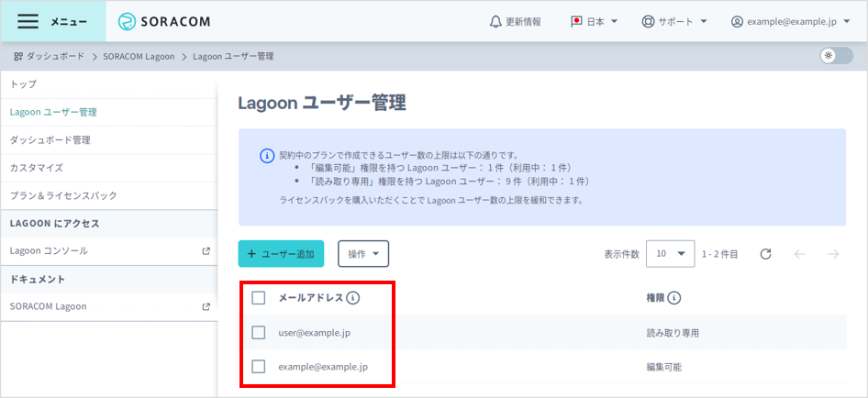Image resolution: width=868 pixels, height=398 pixels.
Task: Click the 権限 column header
Action: click(655, 298)
